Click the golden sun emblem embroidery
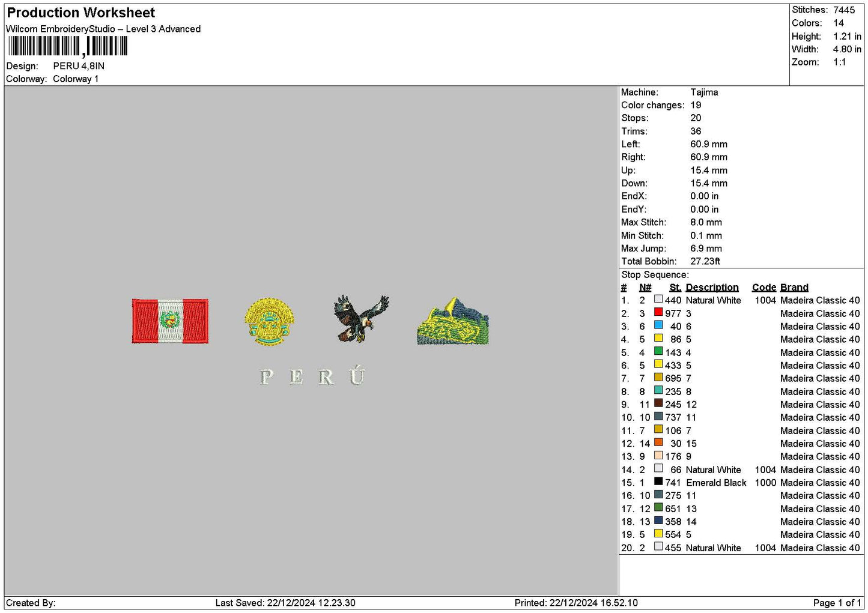 269,322
